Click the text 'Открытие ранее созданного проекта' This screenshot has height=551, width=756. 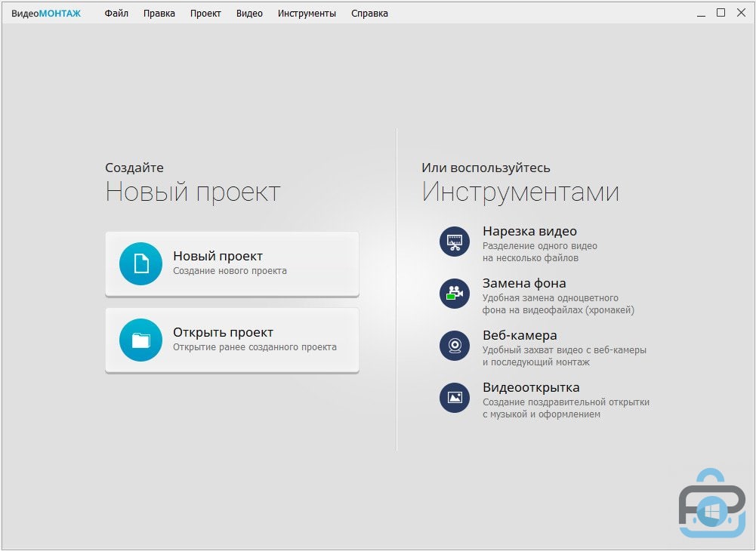[x=255, y=347]
